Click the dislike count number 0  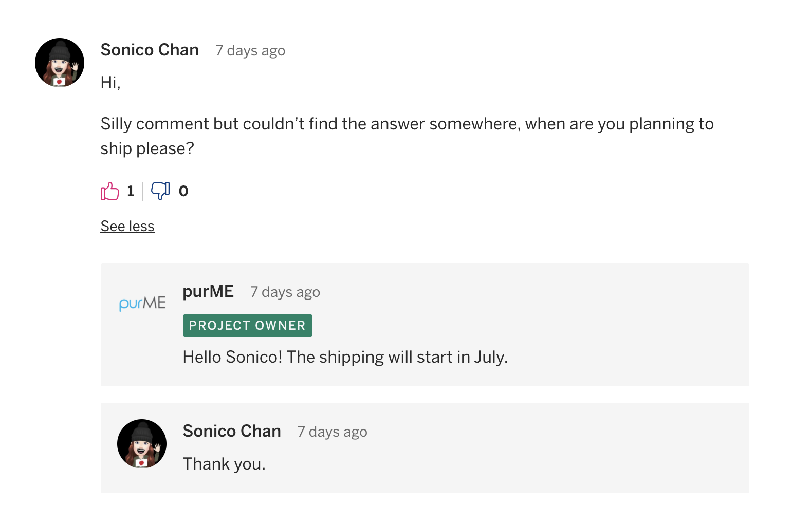tap(183, 191)
